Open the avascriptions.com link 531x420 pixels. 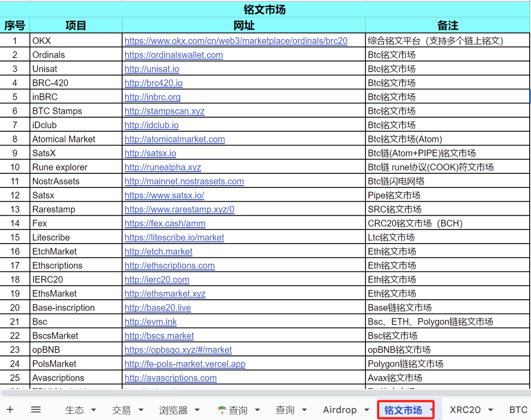pos(170,378)
